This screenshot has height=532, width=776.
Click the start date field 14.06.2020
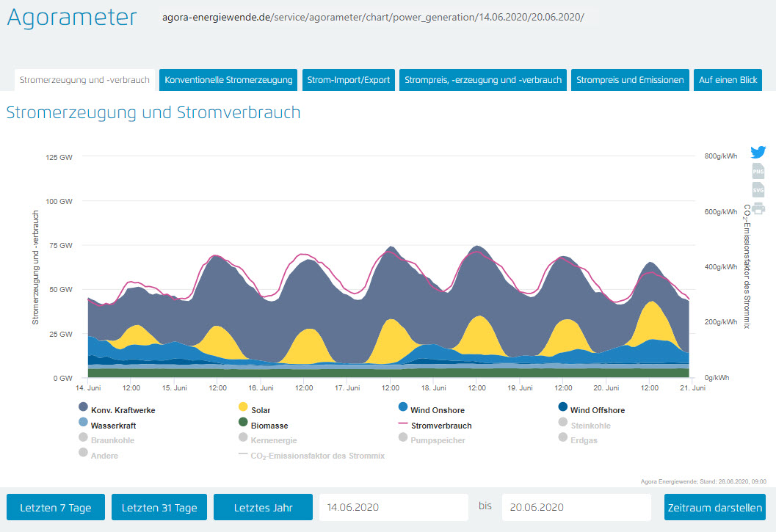point(394,507)
